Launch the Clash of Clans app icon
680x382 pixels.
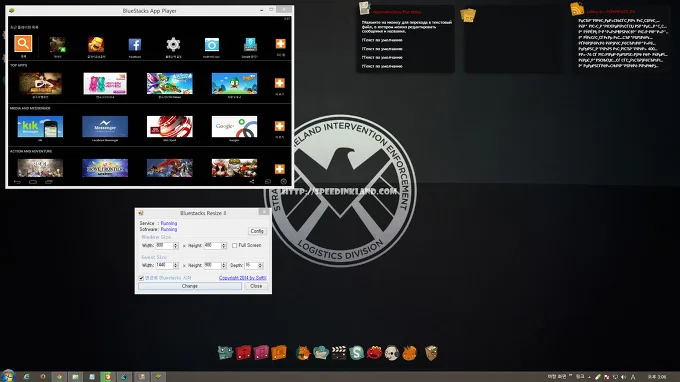pos(96,44)
